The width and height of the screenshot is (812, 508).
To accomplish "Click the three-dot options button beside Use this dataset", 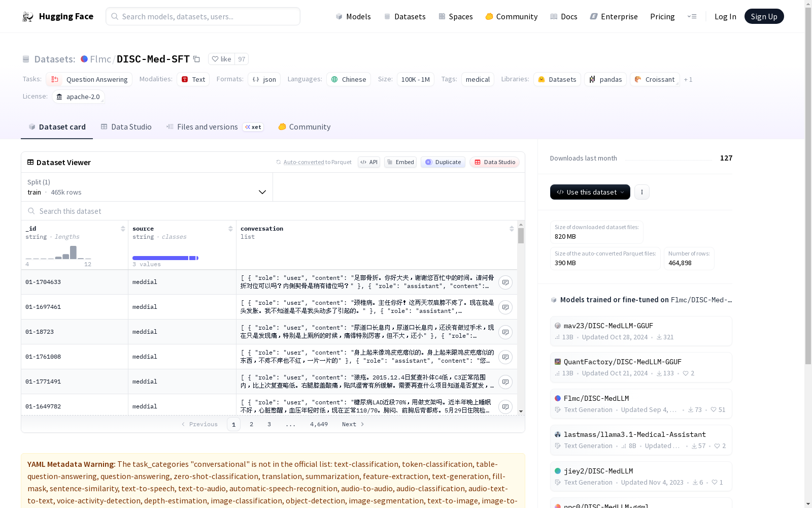I will tap(641, 192).
